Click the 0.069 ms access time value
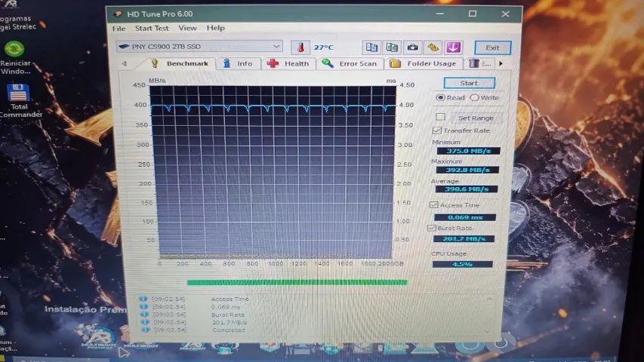The image size is (644, 362). (x=465, y=217)
